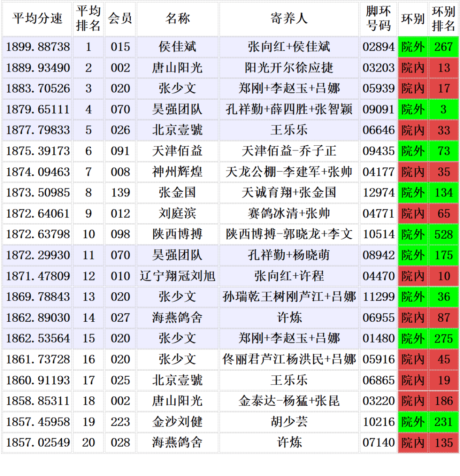The height and width of the screenshot is (476, 460).
Task: Click ring number 05939
Action: [x=378, y=89]
